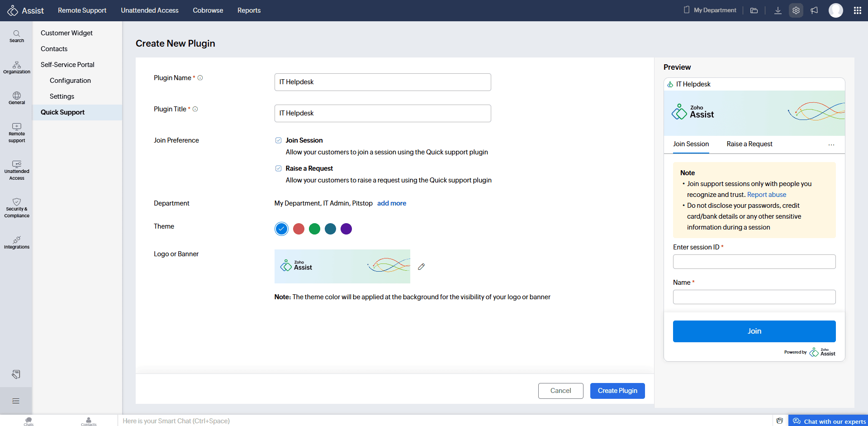The height and width of the screenshot is (426, 868).
Task: Click the download icon in the top bar
Action: [x=778, y=10]
